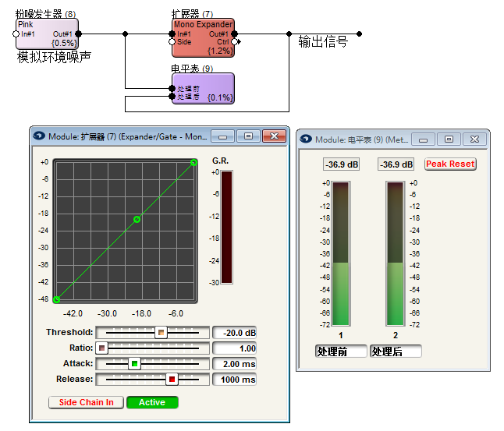Image resolution: width=504 pixels, height=431 pixels.
Task: Click the output signal end node
Action: (x=360, y=34)
